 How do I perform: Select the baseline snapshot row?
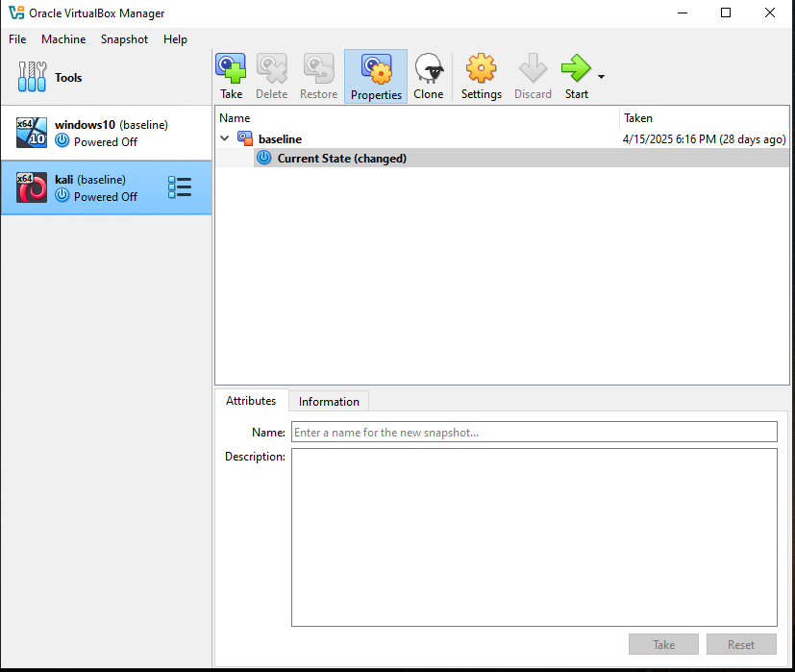(502, 139)
